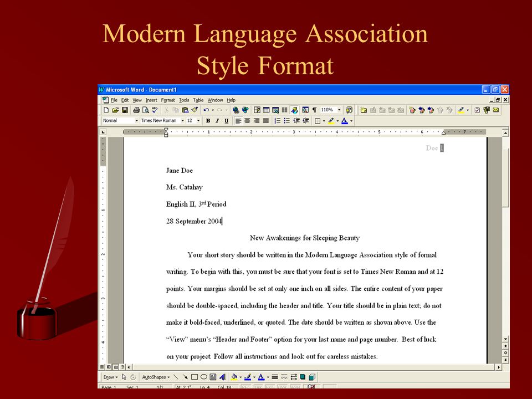Toggle Italic formatting
This screenshot has height=399, width=532.
pos(217,121)
